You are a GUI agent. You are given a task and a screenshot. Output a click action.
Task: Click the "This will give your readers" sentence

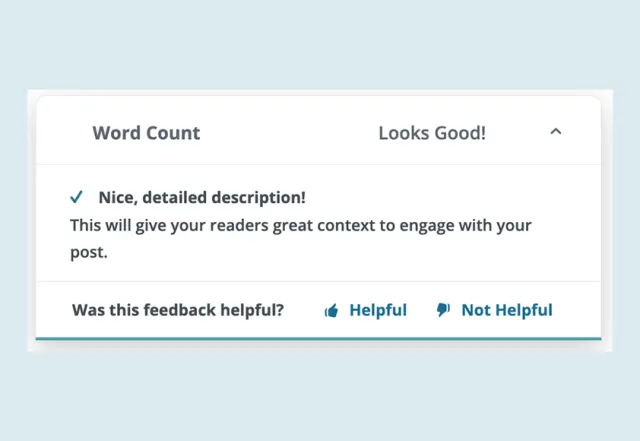click(x=160, y=225)
